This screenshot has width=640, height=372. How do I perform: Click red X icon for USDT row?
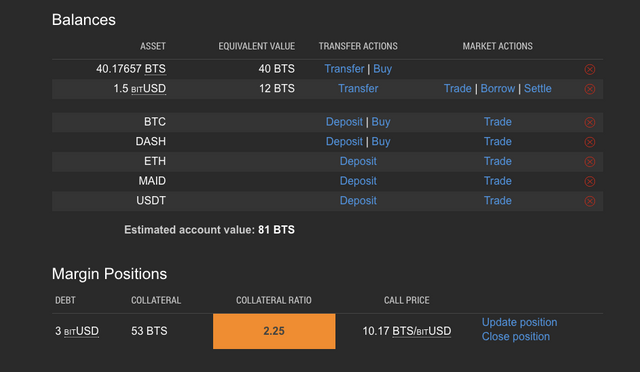(589, 201)
